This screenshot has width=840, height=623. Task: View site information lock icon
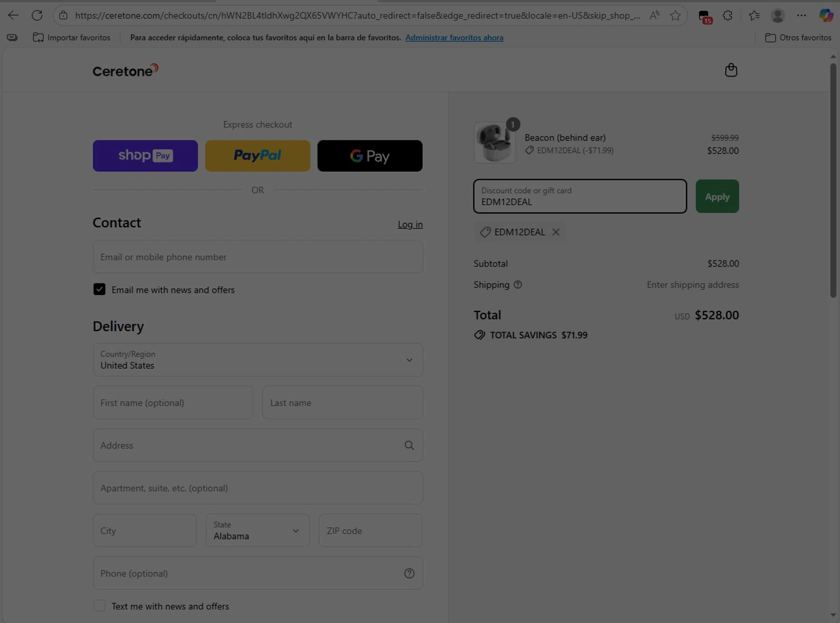tap(63, 15)
